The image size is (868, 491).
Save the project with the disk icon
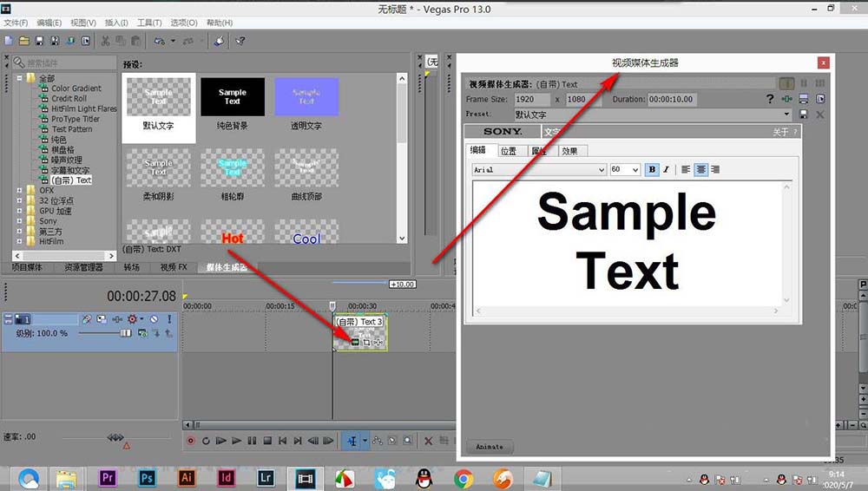click(39, 41)
